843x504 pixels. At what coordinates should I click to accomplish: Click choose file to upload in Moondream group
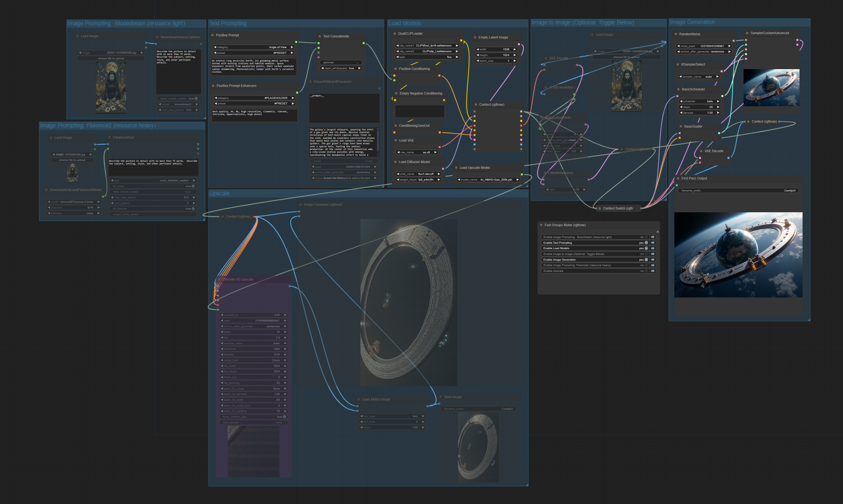click(111, 58)
